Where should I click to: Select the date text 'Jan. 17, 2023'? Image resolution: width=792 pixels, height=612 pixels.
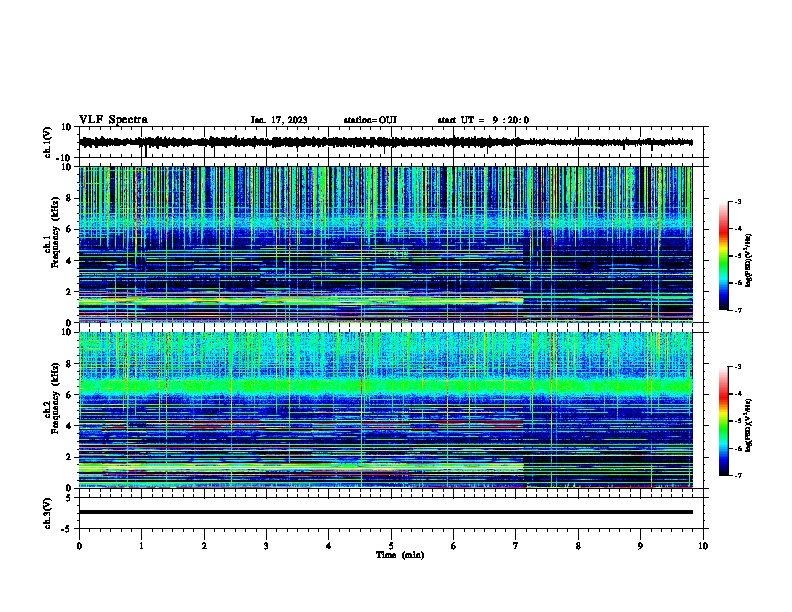tap(279, 120)
